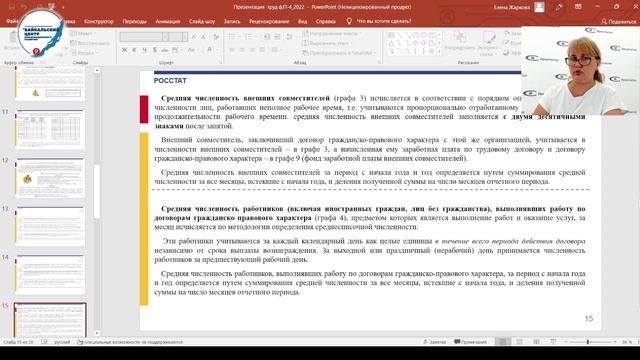Toggle strikethrough formatting
The height and width of the screenshot is (360, 640).
click(x=164, y=50)
